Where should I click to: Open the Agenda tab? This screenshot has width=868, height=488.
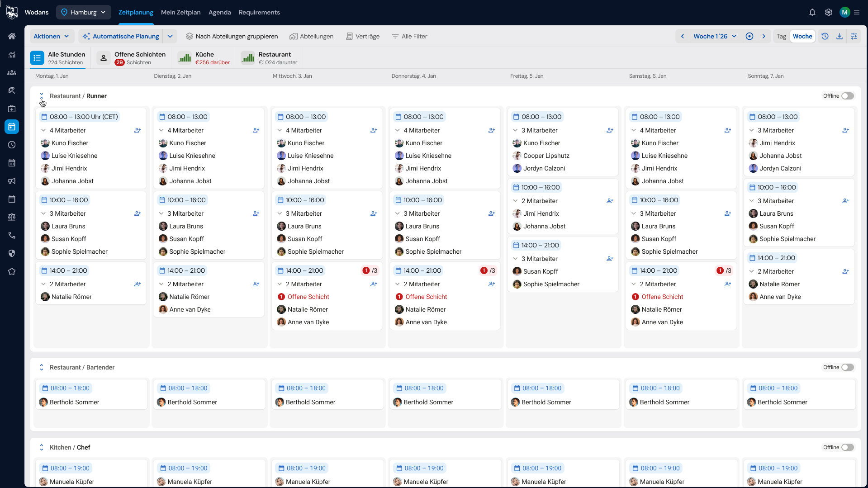point(219,12)
